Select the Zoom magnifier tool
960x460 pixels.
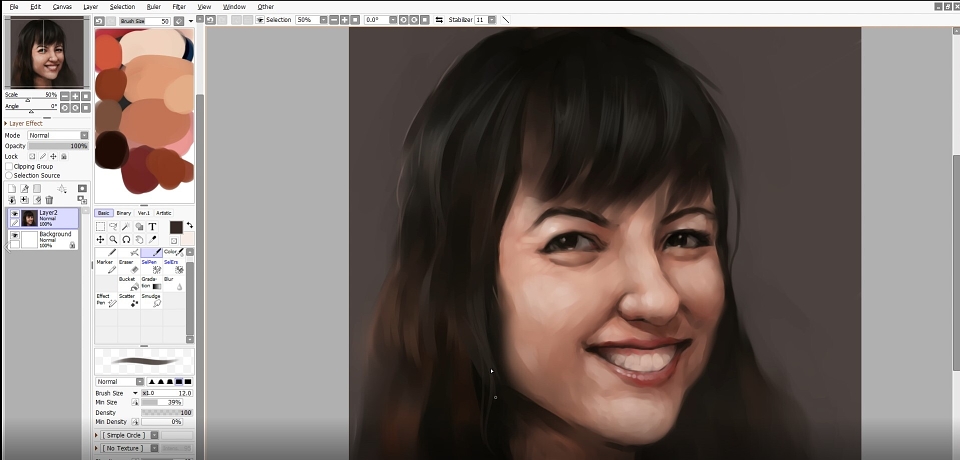click(113, 239)
